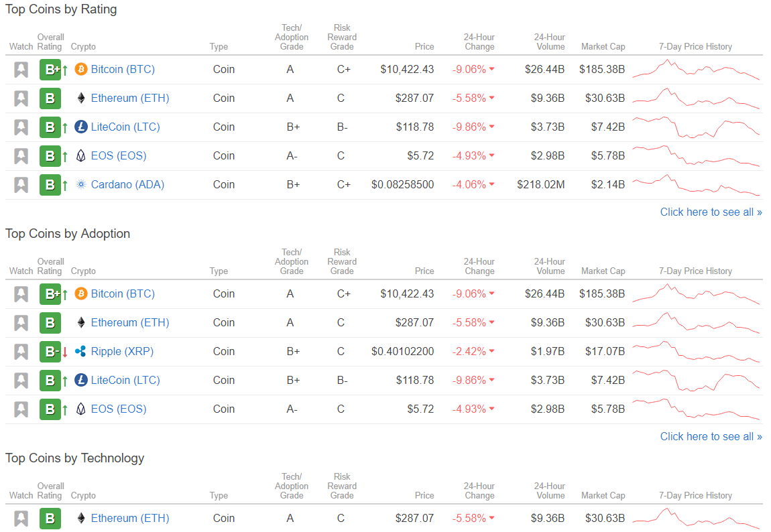Click "Click here to see all" under Top Coins by Rating
771x532 pixels.
coord(711,212)
